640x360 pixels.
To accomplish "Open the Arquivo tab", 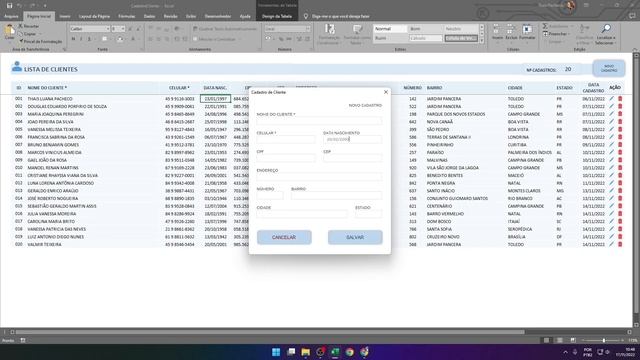I will (11, 16).
